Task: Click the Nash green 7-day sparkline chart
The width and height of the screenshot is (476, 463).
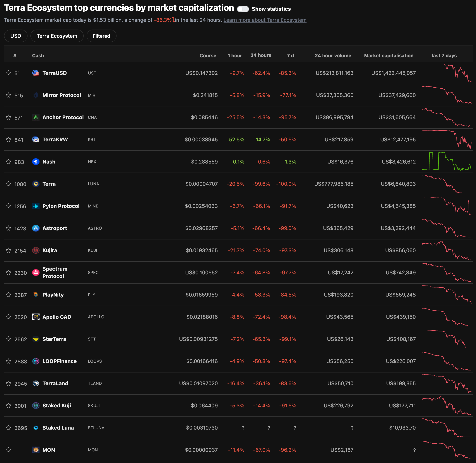Action: (446, 162)
